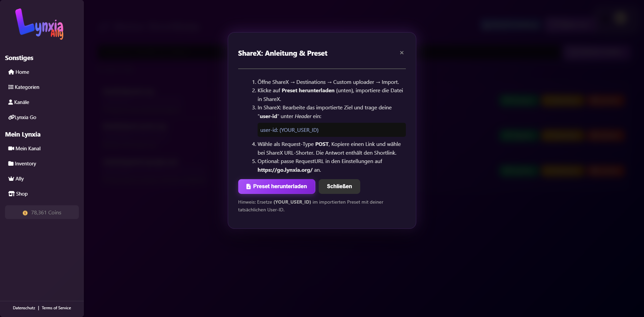Download the ShareX preset file

click(276, 187)
